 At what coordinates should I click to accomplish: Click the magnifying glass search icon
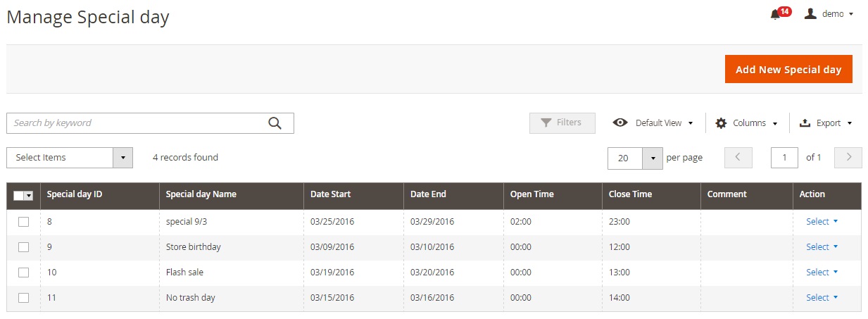click(275, 123)
